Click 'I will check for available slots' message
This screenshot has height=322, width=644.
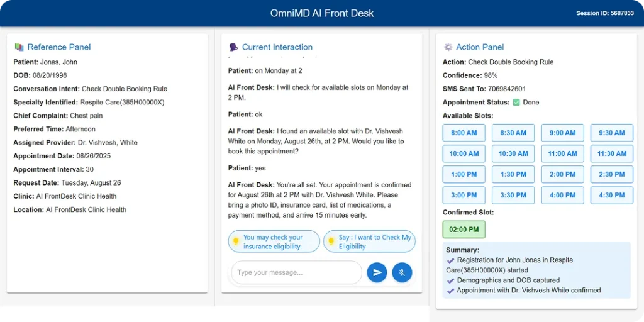tap(318, 92)
